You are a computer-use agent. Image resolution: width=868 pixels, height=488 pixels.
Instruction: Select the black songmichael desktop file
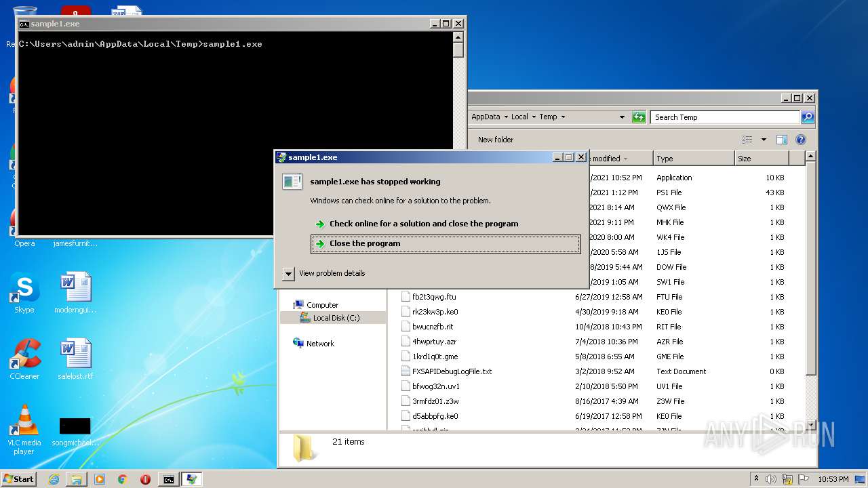pyautogui.click(x=75, y=432)
